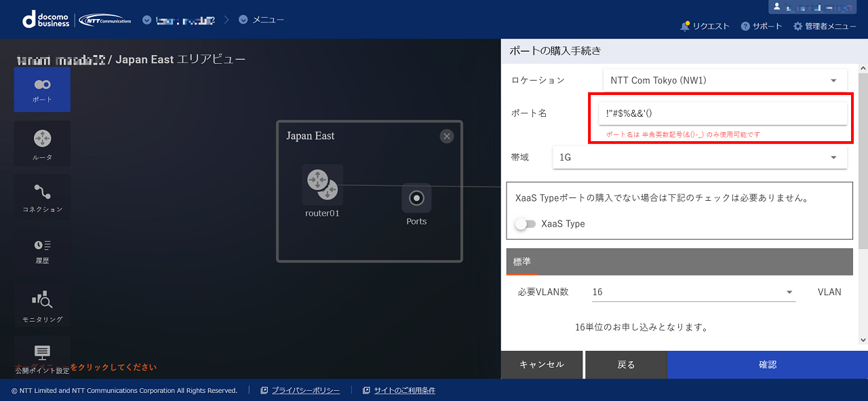Open the リクエスト notifications
Screen dimensions: 868x401
tap(705, 26)
